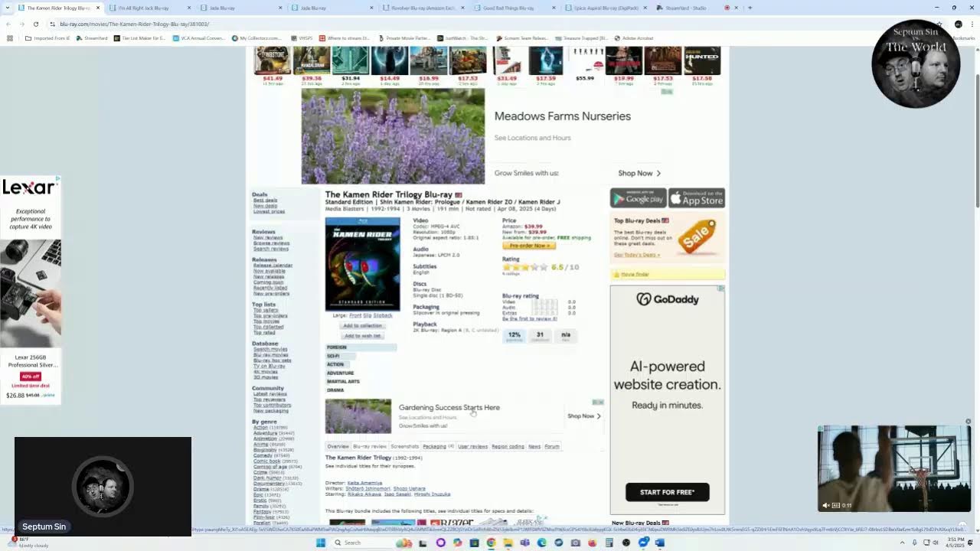This screenshot has width=980, height=551.
Task: Click the Pre-order Now button
Action: 529,246
